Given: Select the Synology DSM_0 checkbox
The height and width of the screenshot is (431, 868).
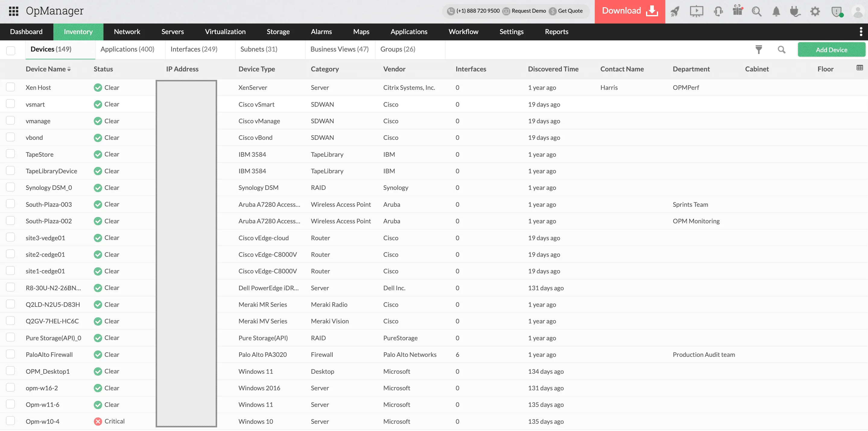Looking at the screenshot, I should pos(11,187).
